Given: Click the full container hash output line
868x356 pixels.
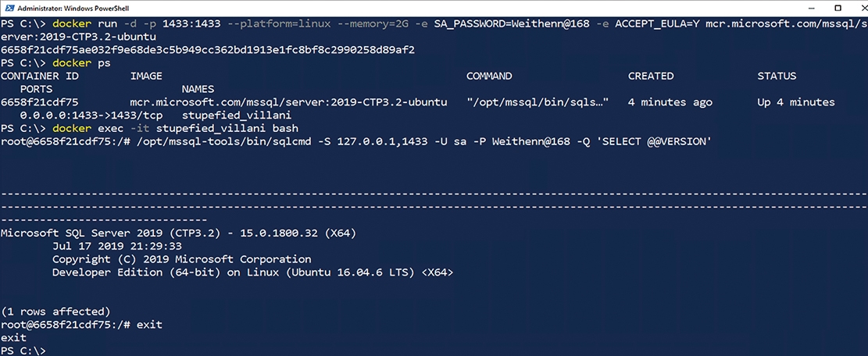Looking at the screenshot, I should click(208, 50).
